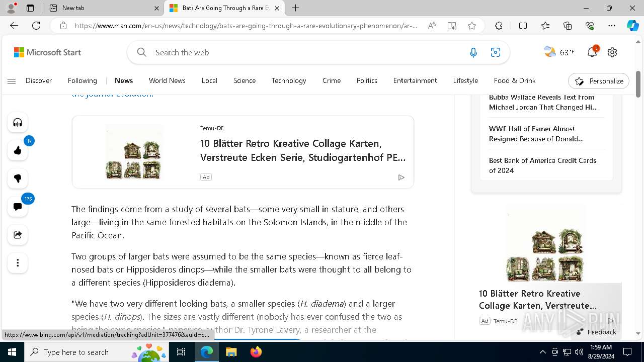Open Tab actions menu

(x=30, y=8)
